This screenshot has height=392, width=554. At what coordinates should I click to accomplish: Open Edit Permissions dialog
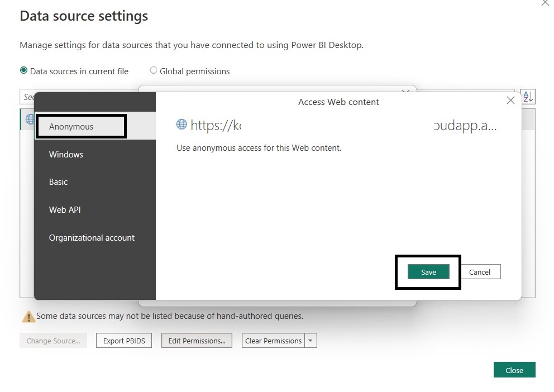pos(197,341)
